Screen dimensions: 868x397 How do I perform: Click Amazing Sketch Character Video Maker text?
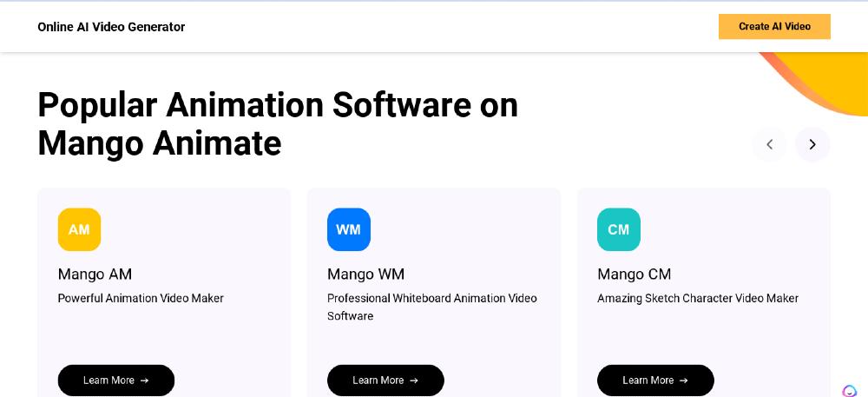tap(698, 299)
